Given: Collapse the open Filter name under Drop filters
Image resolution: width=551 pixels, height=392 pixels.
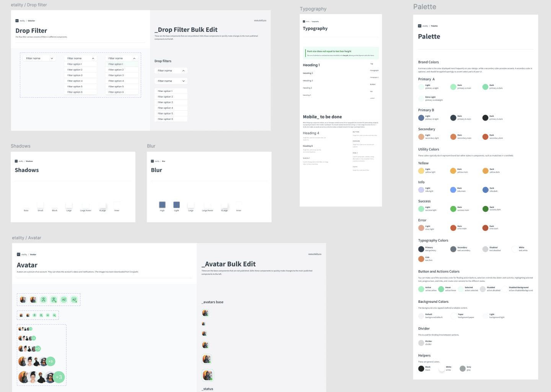Looking at the screenshot, I should pos(171,70).
